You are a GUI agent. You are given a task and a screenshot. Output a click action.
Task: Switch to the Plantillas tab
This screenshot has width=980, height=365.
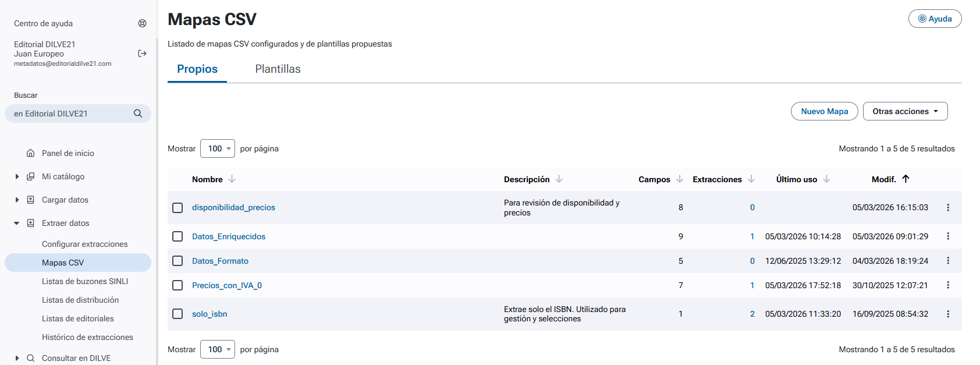click(278, 69)
